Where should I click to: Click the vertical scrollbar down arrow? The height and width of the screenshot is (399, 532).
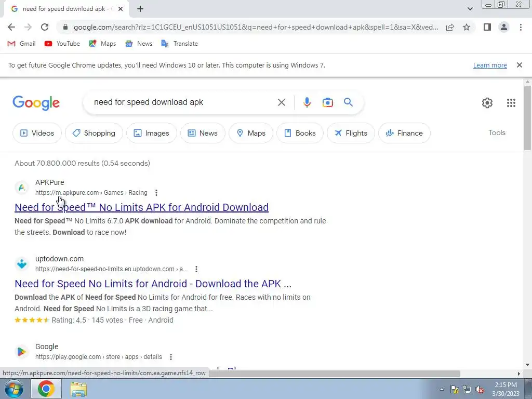coord(527,365)
